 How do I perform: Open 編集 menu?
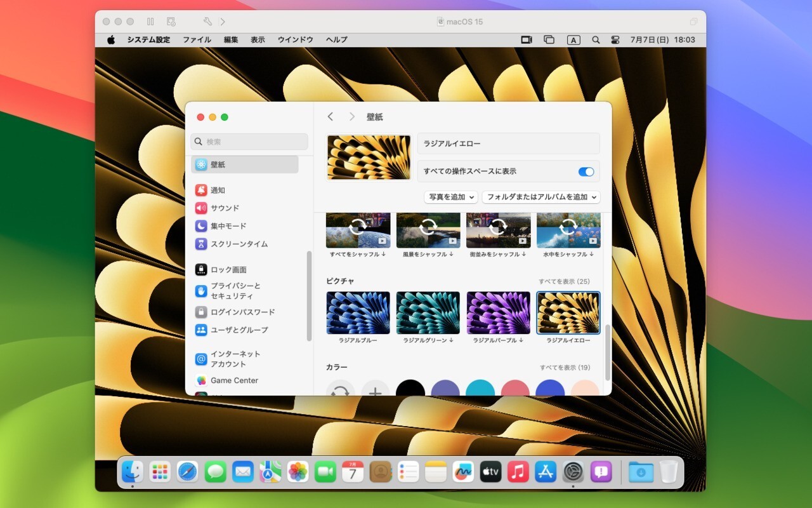(231, 39)
